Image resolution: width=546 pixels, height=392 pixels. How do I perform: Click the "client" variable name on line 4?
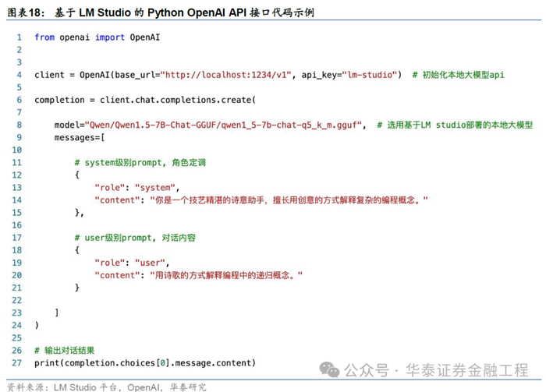[49, 75]
